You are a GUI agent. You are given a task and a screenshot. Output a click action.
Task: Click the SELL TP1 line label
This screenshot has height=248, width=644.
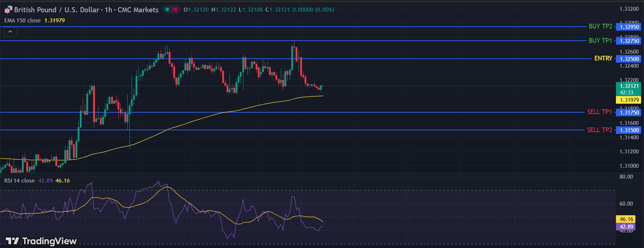tap(599, 112)
